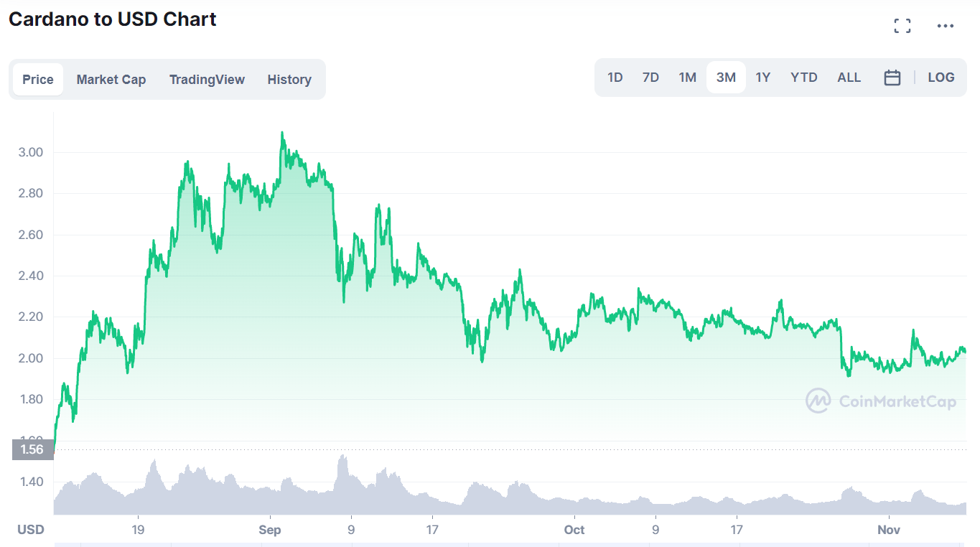Select the YTD time range
This screenshot has height=547, width=980.
point(803,78)
